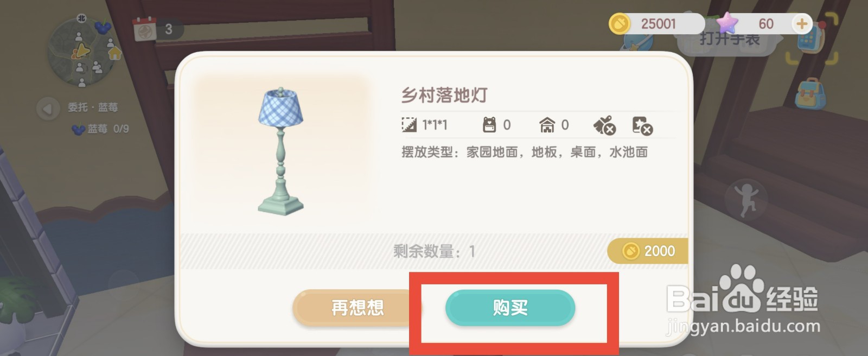The image size is (868, 356).
Task: Tap the not-tradable handshake icon
Action: (x=604, y=125)
